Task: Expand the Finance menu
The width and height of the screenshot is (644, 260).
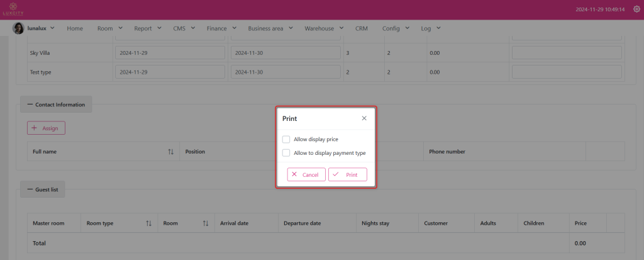Action: coord(221,28)
